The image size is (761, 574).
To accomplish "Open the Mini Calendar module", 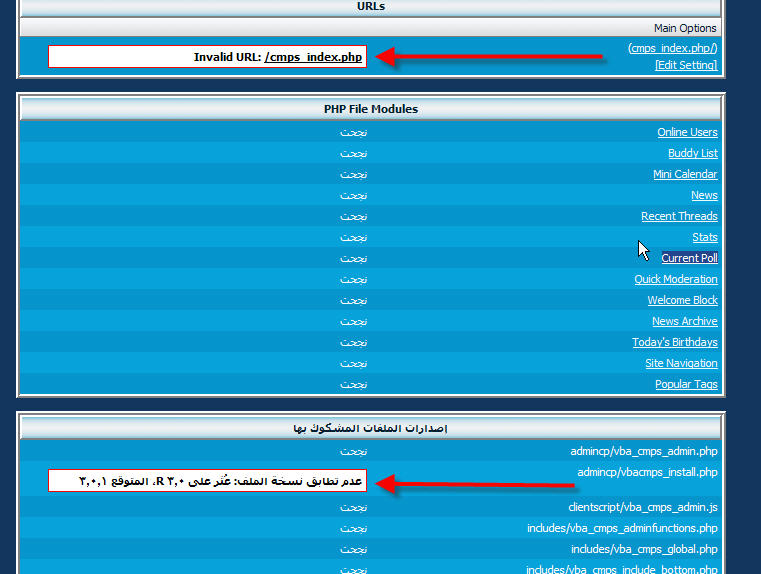I will point(685,174).
